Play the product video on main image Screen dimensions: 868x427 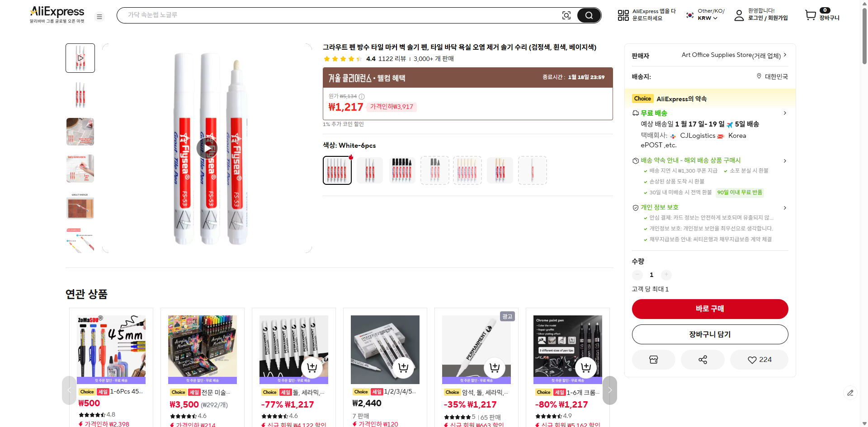(208, 148)
